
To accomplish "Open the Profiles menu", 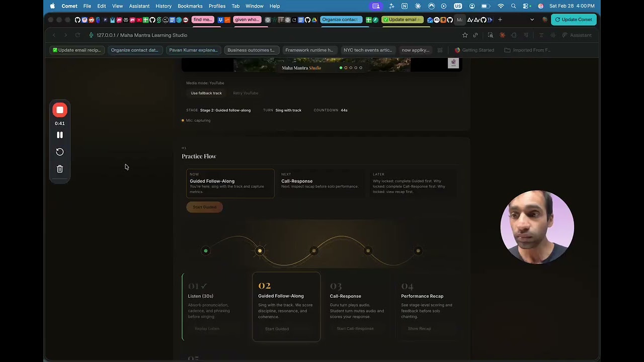I will point(217,6).
